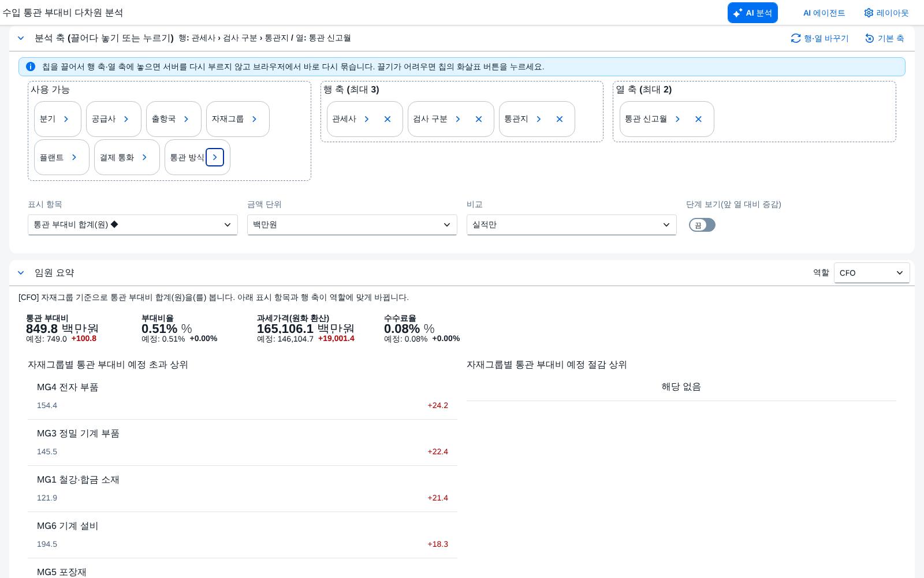This screenshot has width=924, height=578.
Task: Open the 역할 CFO dropdown
Action: 872,273
